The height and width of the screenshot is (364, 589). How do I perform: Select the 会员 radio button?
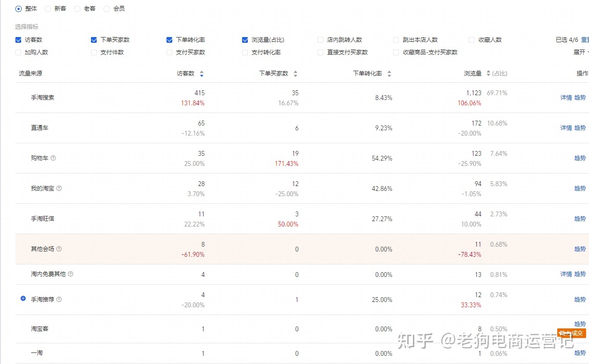pos(106,9)
